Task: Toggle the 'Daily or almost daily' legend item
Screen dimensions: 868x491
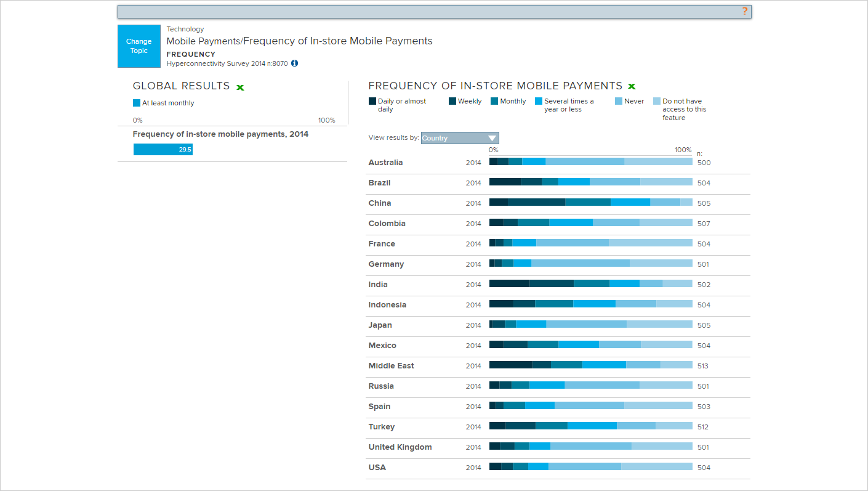Action: pyautogui.click(x=372, y=100)
